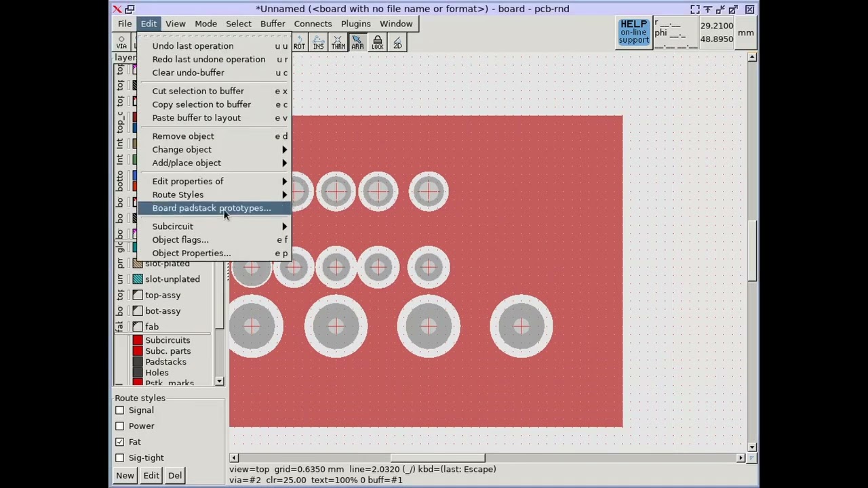This screenshot has height=488, width=868.
Task: Click Subc. parts red color swatch
Action: tap(138, 351)
